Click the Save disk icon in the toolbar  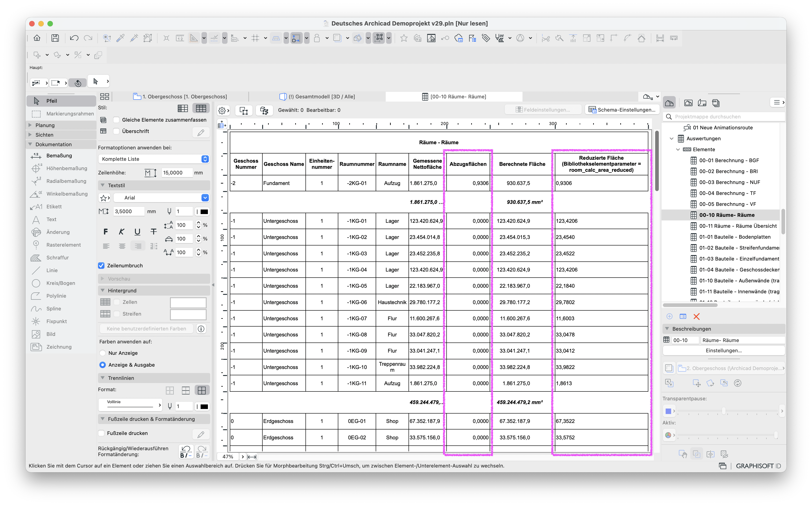55,38
